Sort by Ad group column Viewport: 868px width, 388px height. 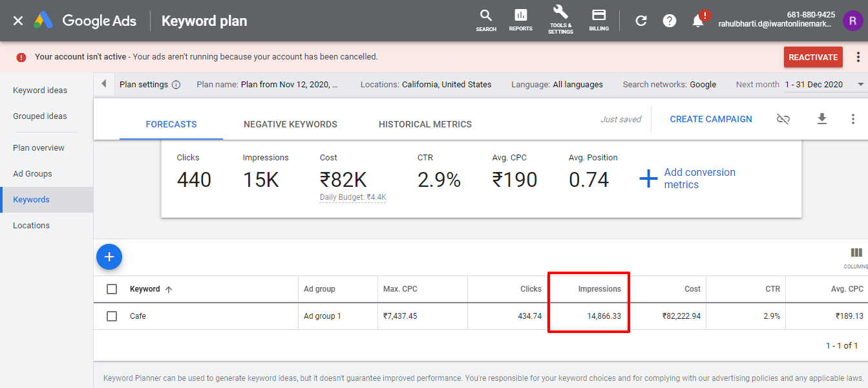(x=319, y=289)
